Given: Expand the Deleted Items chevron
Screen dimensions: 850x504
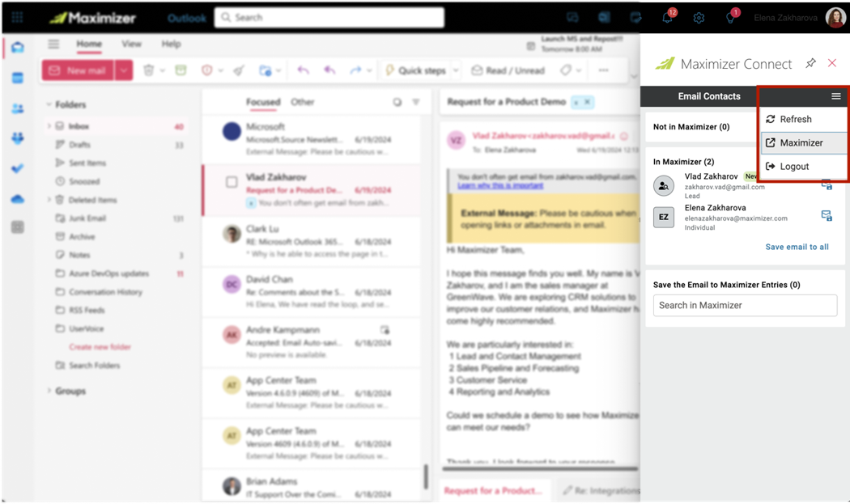Looking at the screenshot, I should 49,200.
